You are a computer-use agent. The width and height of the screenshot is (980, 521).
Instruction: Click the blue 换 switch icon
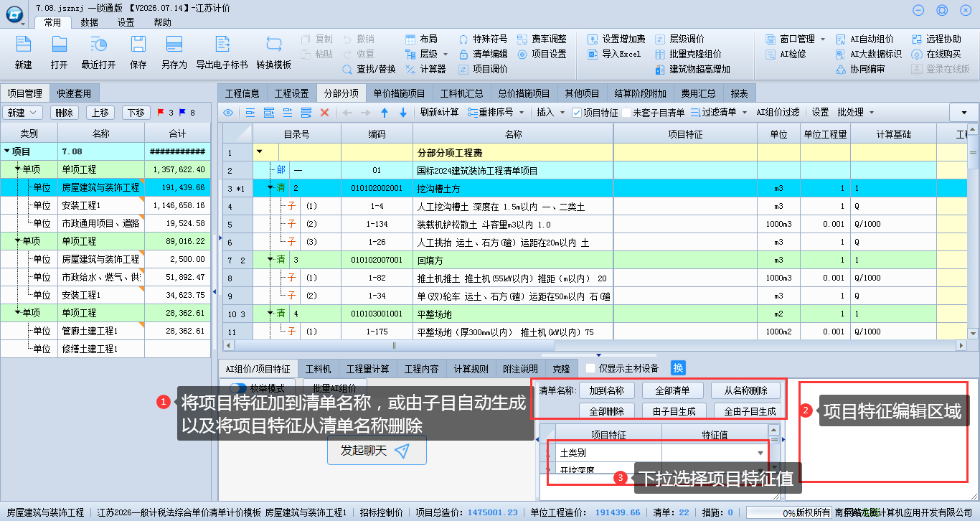point(678,368)
